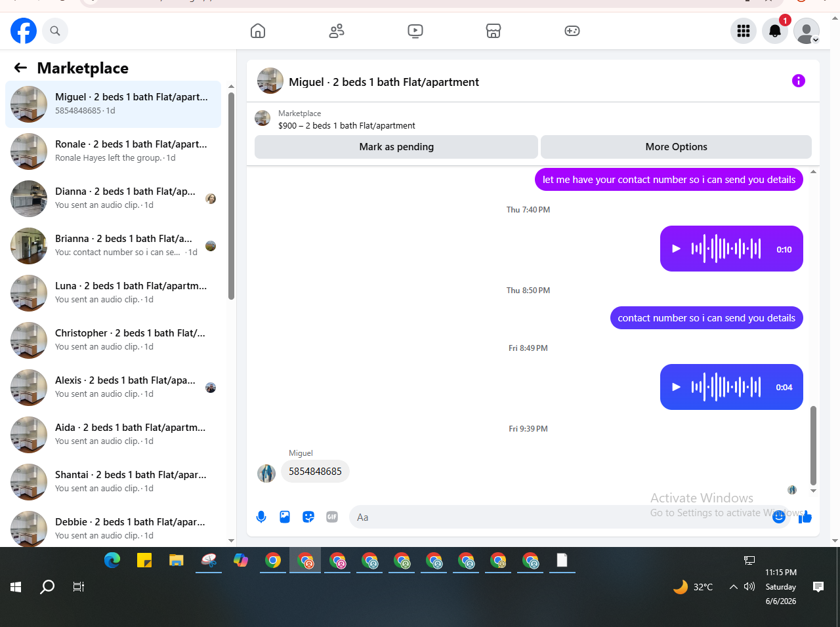
Task: Open the Windows Start menu
Action: (16, 587)
